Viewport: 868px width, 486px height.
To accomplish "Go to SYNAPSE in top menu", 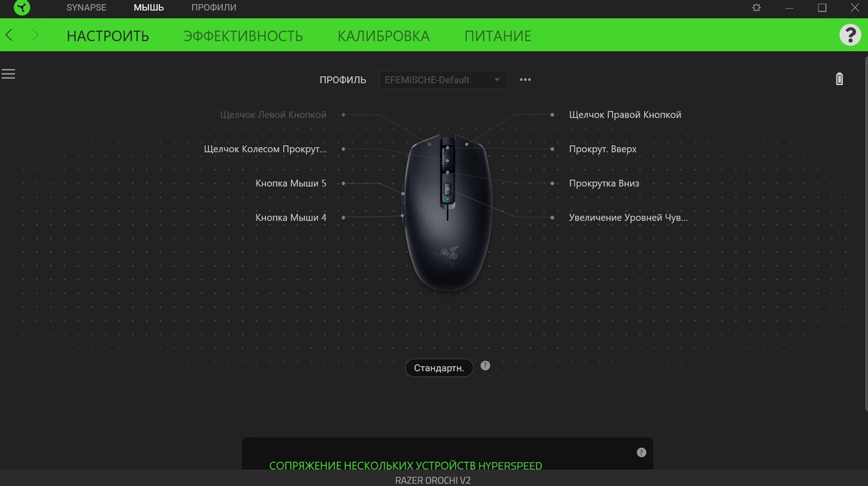I will click(86, 7).
